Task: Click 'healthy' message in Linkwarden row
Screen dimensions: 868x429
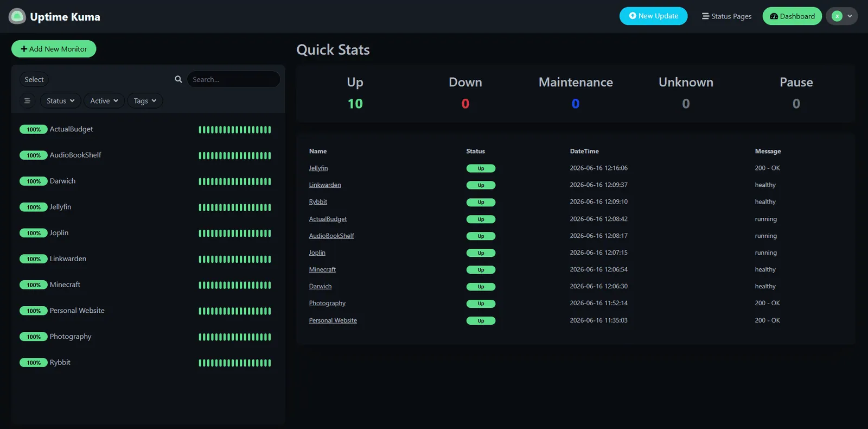Action: coord(765,185)
